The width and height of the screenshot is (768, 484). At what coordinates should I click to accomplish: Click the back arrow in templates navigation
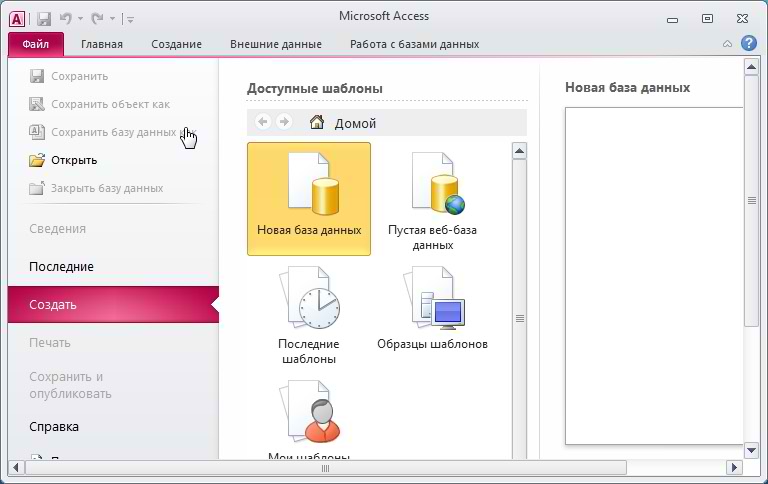pos(263,121)
